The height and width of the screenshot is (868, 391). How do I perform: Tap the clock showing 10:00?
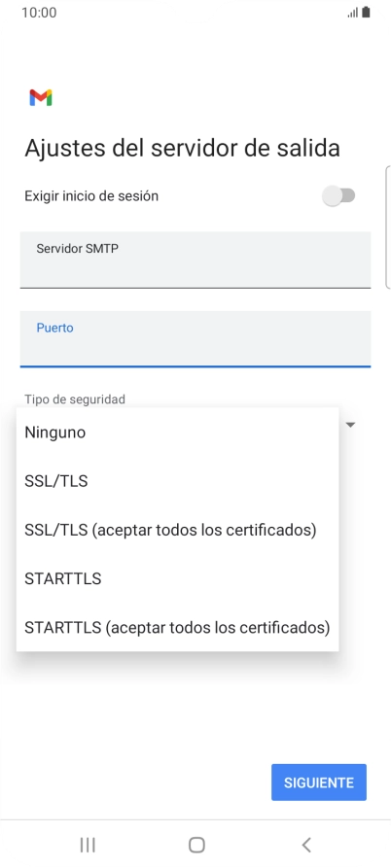pos(39,13)
